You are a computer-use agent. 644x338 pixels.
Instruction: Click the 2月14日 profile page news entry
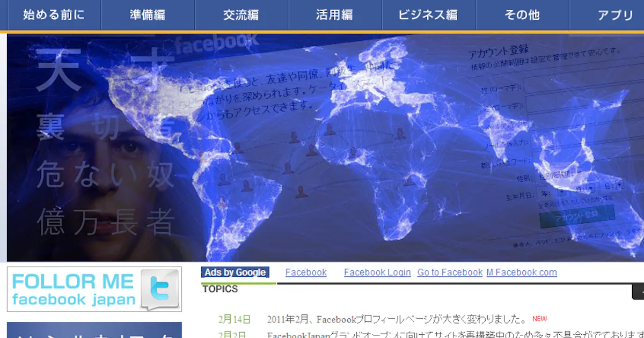tap(397, 320)
